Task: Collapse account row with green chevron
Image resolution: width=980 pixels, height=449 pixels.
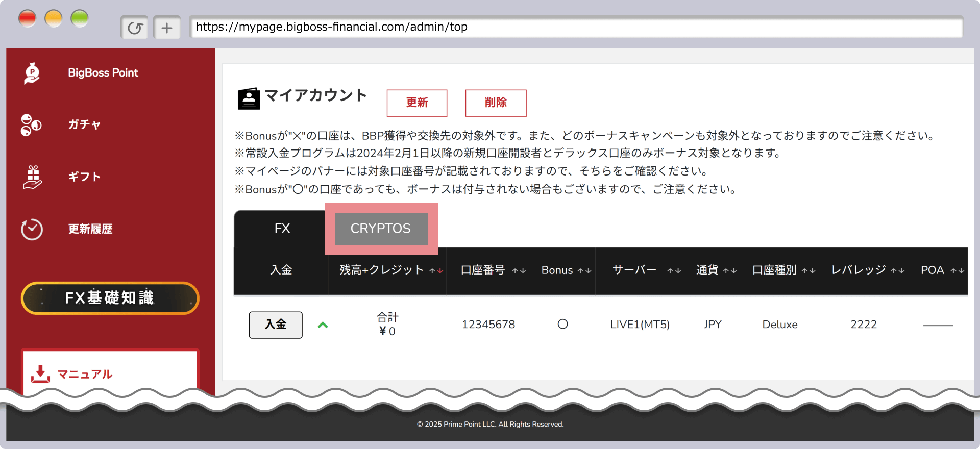Action: pos(323,325)
